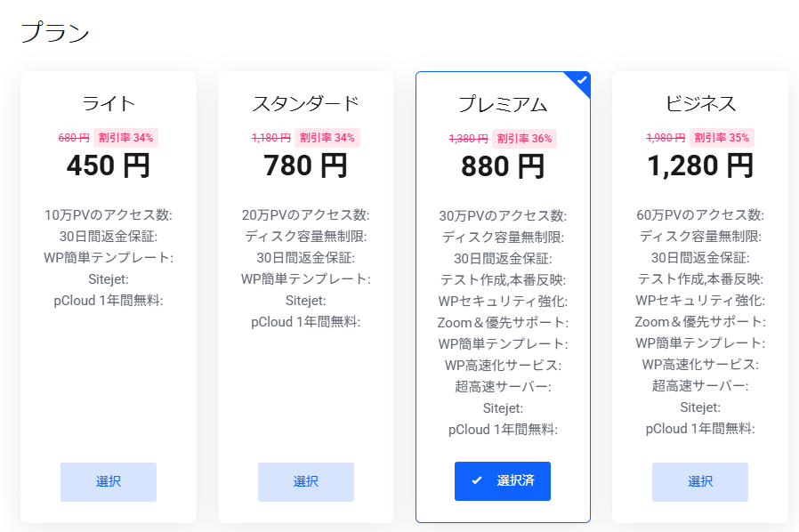This screenshot has width=799, height=532.
Task: Click the checkmark icon on the 選択済 button
Action: (x=477, y=480)
